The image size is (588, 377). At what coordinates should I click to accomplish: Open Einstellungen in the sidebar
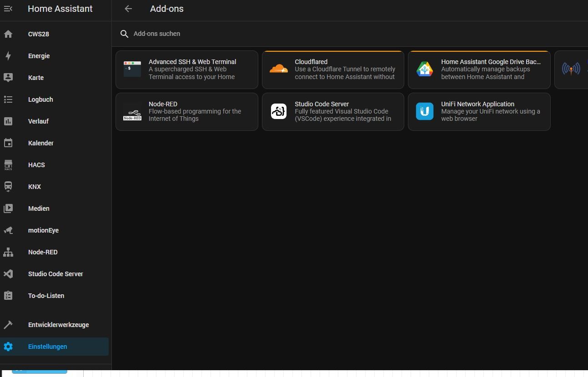(x=47, y=347)
